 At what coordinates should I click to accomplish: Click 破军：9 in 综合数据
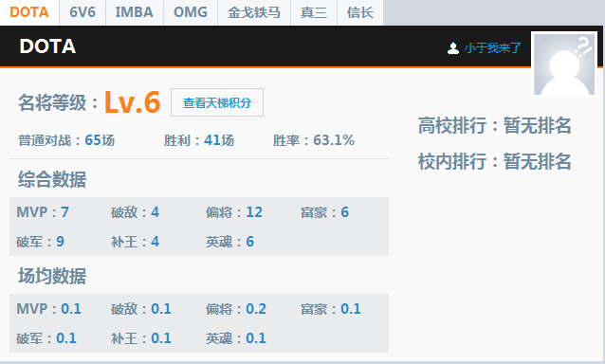[x=40, y=242]
